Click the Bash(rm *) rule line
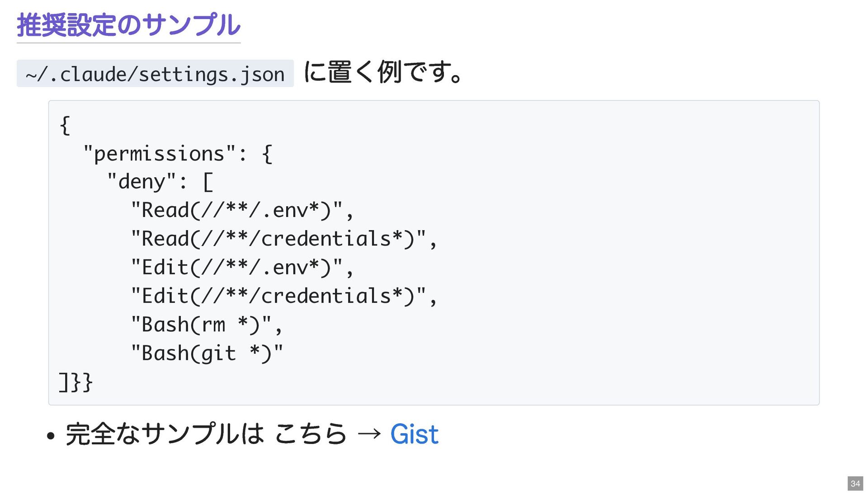This screenshot has height=496, width=868. click(x=206, y=325)
